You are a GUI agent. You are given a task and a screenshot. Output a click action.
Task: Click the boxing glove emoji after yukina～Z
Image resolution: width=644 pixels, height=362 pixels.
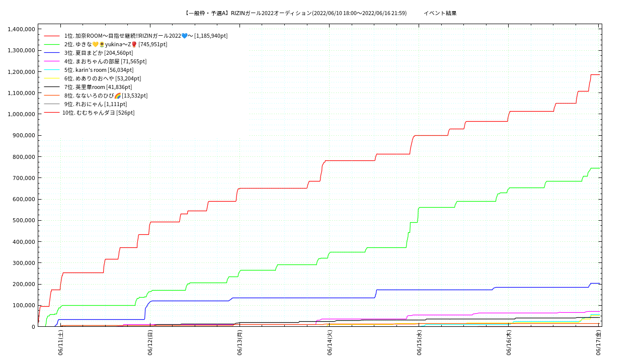coord(134,44)
